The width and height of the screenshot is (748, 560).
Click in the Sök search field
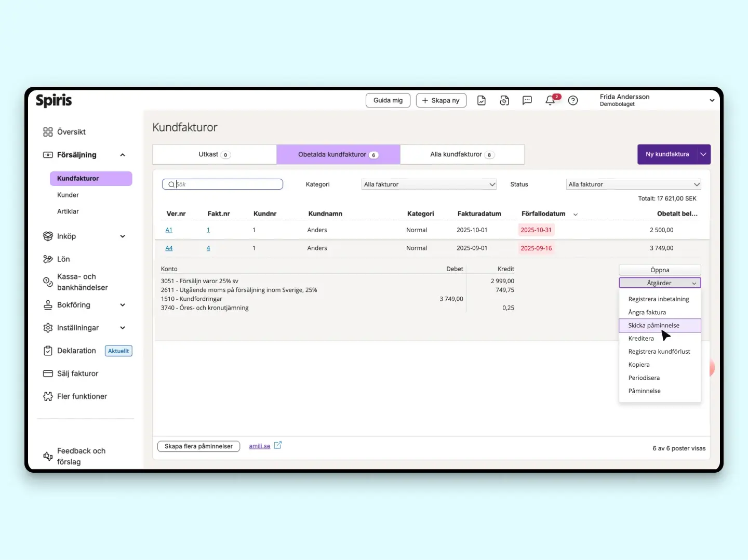(222, 184)
